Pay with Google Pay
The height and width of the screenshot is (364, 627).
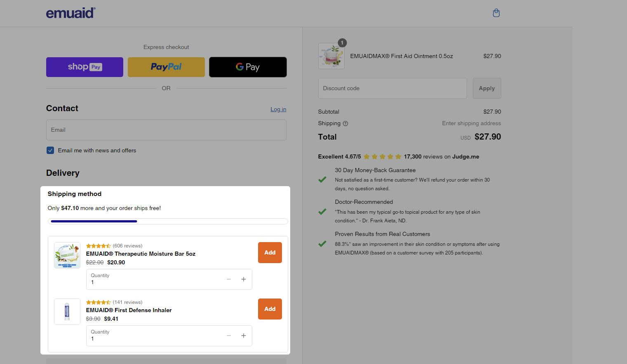click(247, 67)
